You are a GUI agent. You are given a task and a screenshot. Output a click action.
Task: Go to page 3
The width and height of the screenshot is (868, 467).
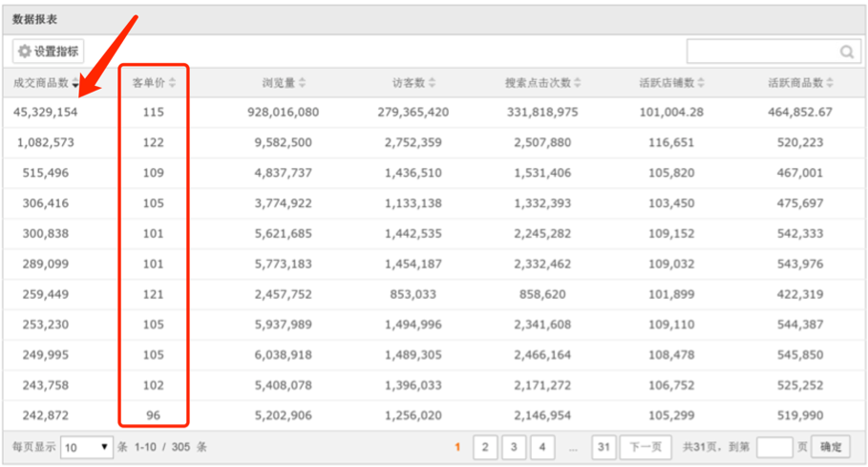(514, 447)
